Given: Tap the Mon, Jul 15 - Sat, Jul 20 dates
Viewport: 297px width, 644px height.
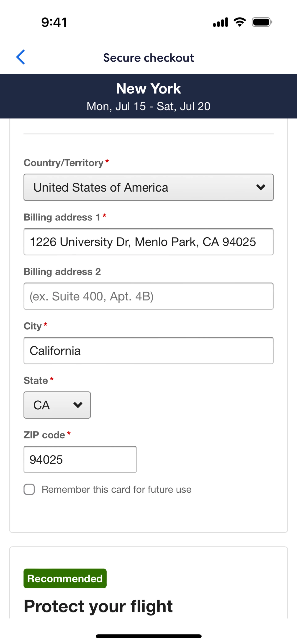Looking at the screenshot, I should tap(148, 106).
